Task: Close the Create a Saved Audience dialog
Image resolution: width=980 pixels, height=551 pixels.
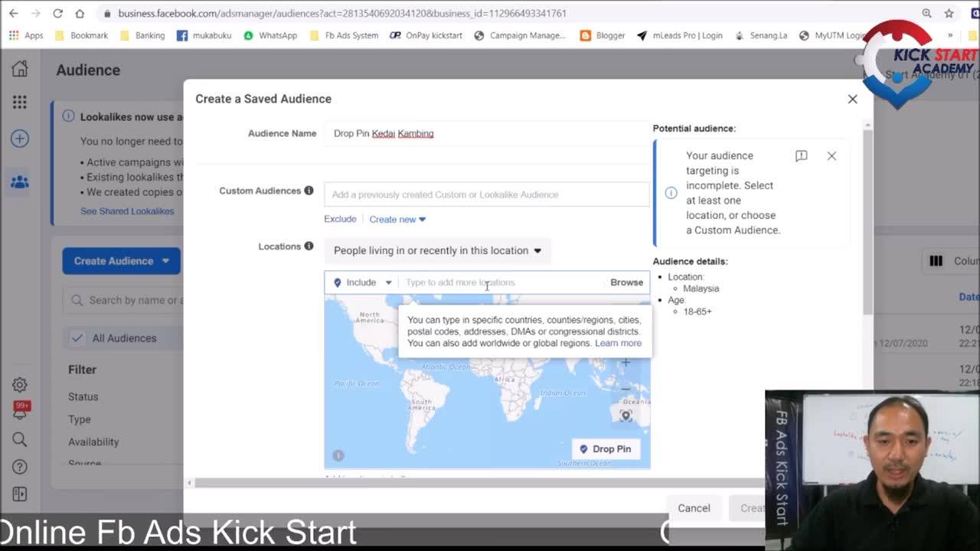Action: click(x=852, y=99)
